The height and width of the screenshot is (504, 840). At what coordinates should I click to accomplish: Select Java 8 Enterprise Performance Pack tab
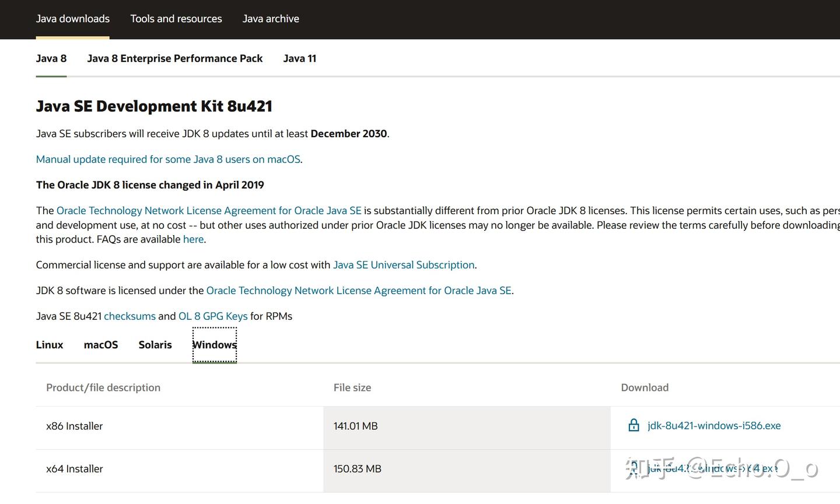tap(175, 58)
